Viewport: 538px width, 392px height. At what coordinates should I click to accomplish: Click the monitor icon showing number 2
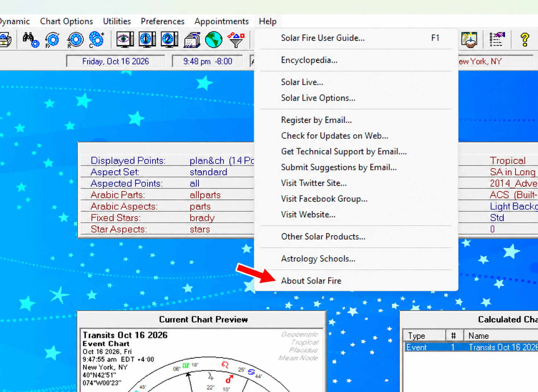(169, 40)
